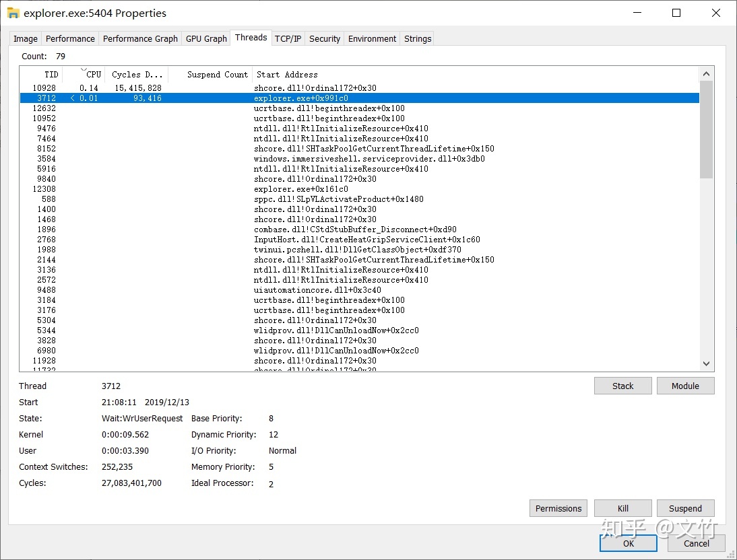This screenshot has height=560, width=737.
Task: Select thread 5304 row
Action: [x=360, y=320]
